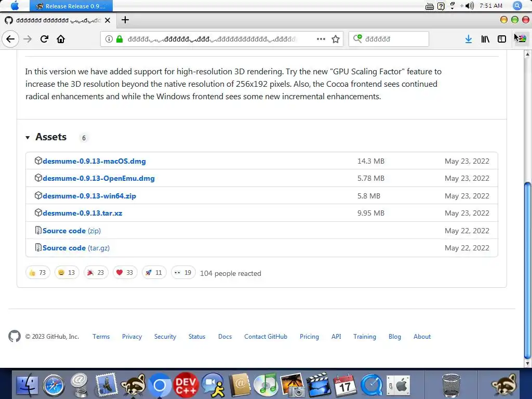Click the green padlock security icon
The width and height of the screenshot is (532, 399).
[119, 39]
